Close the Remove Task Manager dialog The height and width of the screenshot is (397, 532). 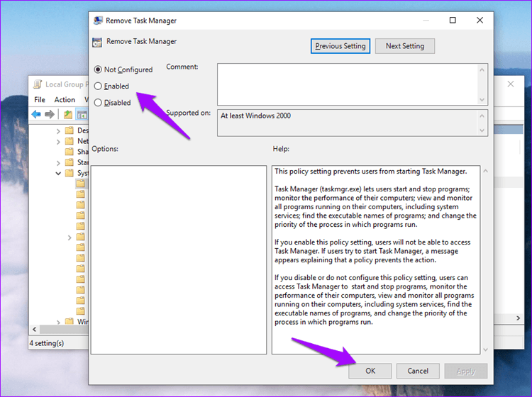480,21
